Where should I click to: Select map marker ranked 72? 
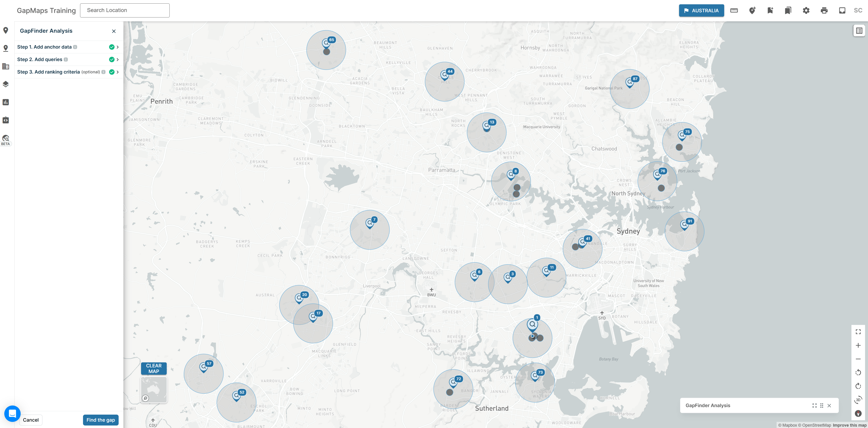point(453,382)
